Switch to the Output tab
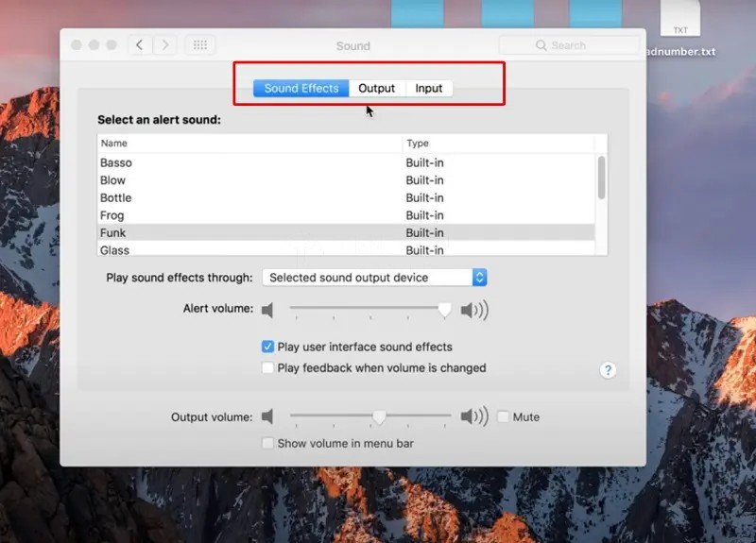The width and height of the screenshot is (756, 543). [376, 88]
